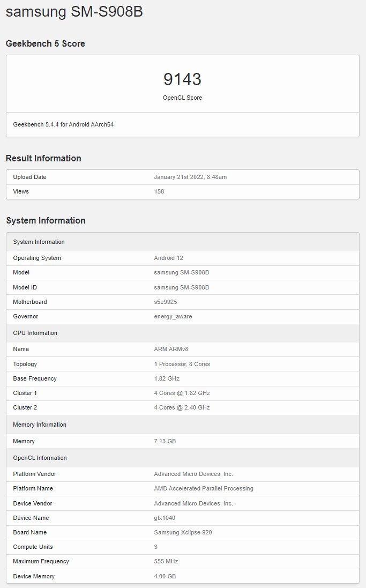Click the 9143 OpenCL score number
366x588 pixels.
(182, 79)
